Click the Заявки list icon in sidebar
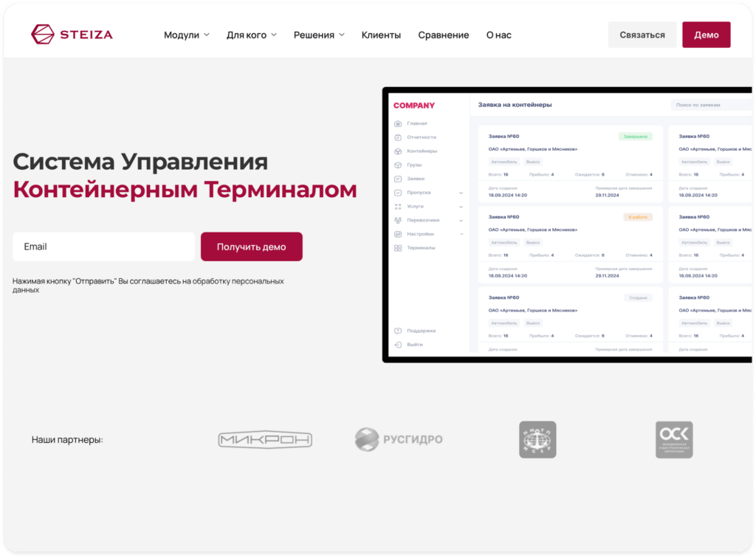 point(398,179)
